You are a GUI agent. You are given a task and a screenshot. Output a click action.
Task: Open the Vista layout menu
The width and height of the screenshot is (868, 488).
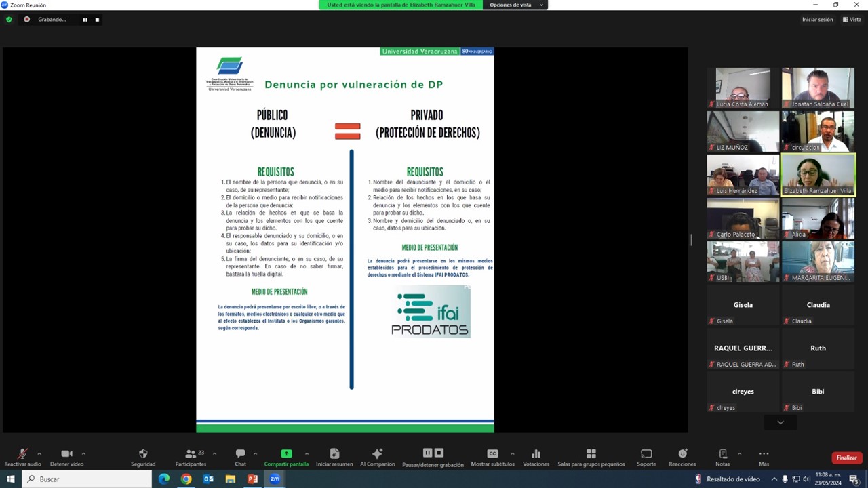click(x=852, y=20)
